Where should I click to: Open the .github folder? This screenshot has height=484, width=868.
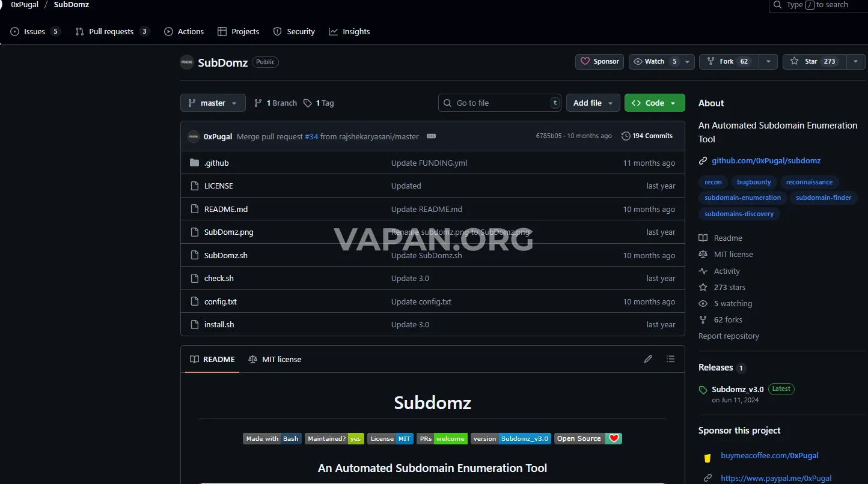pos(216,163)
